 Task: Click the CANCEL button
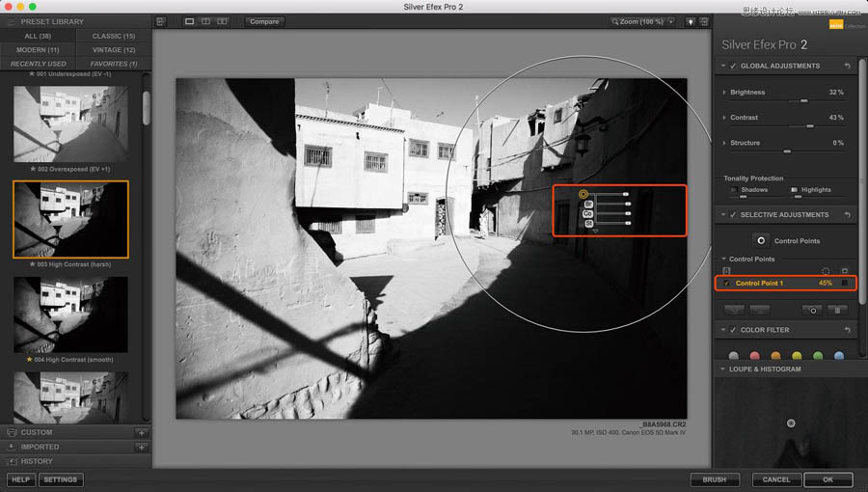point(776,479)
